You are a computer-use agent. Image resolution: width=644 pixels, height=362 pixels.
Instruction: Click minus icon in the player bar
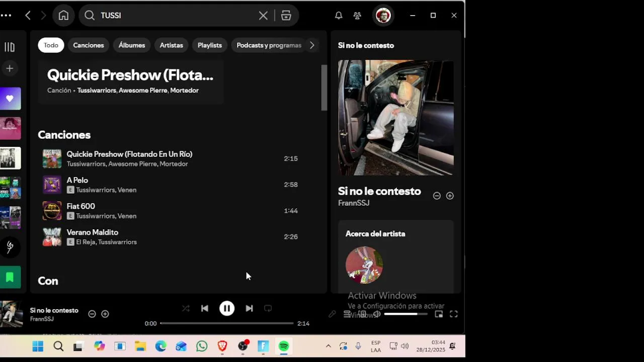tap(92, 314)
